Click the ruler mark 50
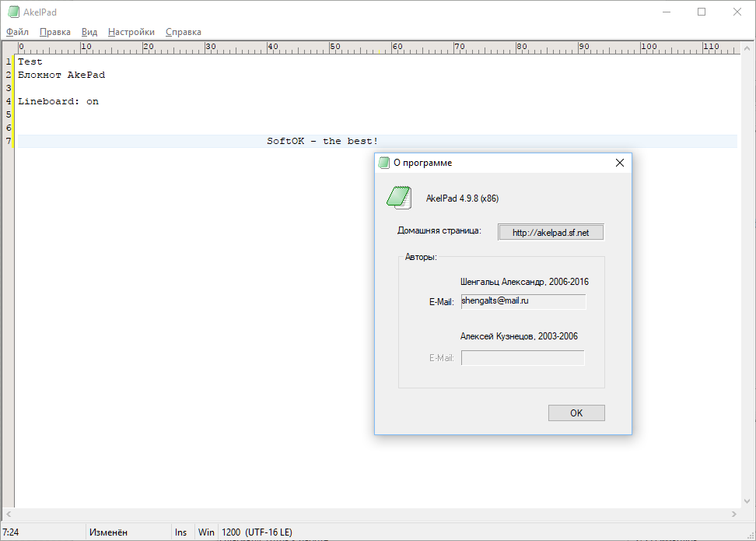This screenshot has height=541, width=756. pos(335,47)
